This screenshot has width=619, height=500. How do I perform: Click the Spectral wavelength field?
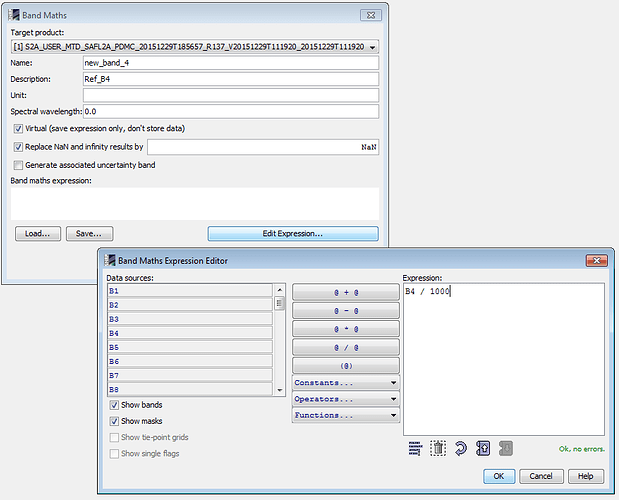click(231, 111)
